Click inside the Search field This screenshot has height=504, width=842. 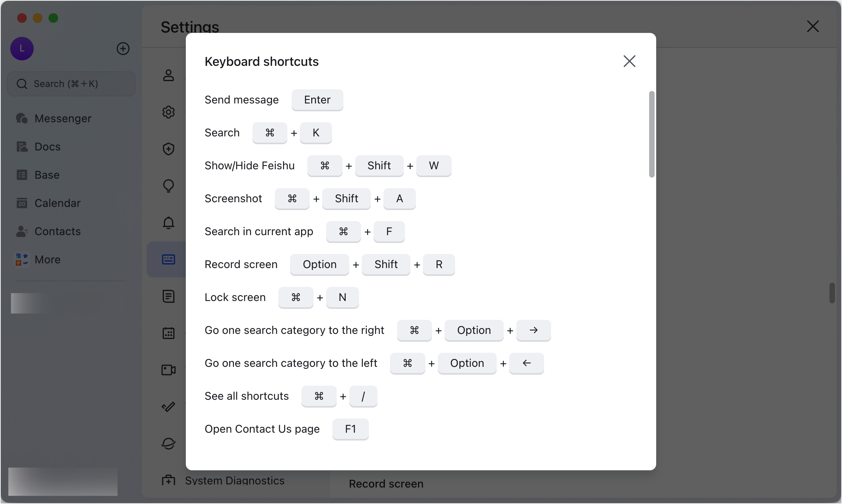coord(71,83)
